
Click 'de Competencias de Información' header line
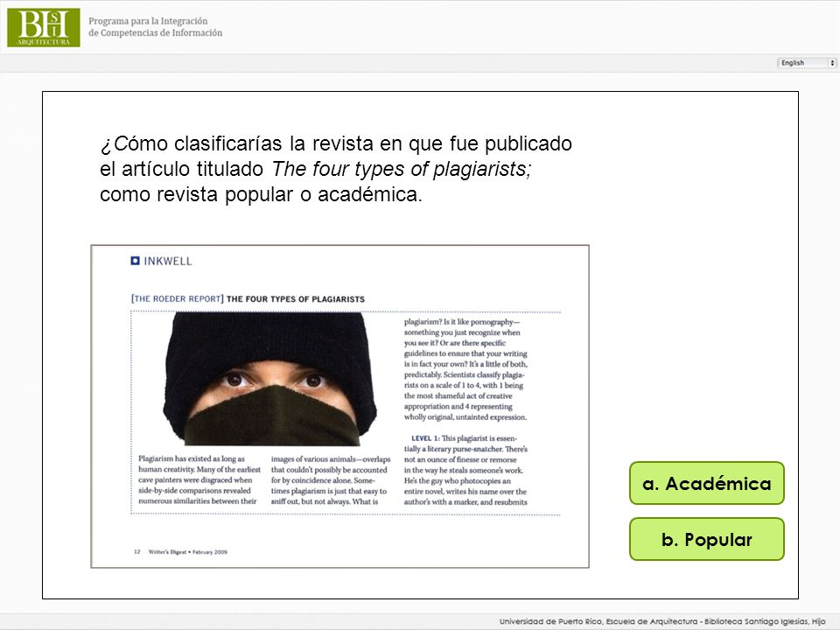pyautogui.click(x=156, y=32)
